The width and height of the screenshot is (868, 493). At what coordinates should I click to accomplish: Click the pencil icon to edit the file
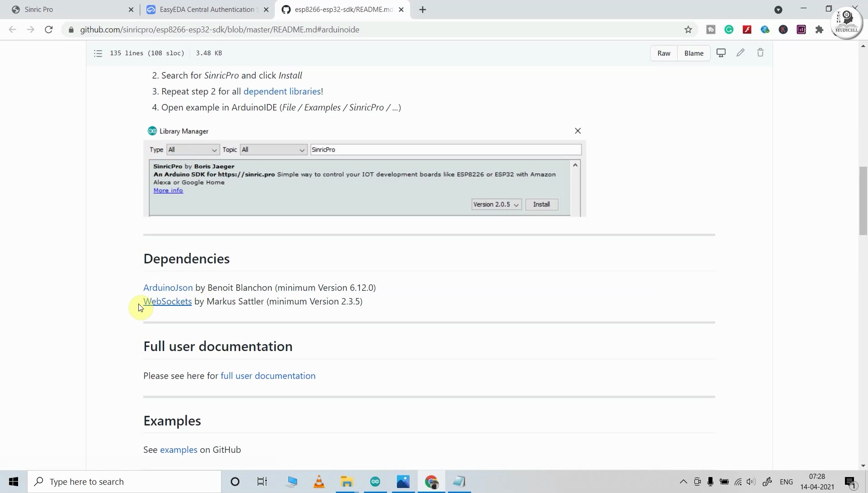740,53
